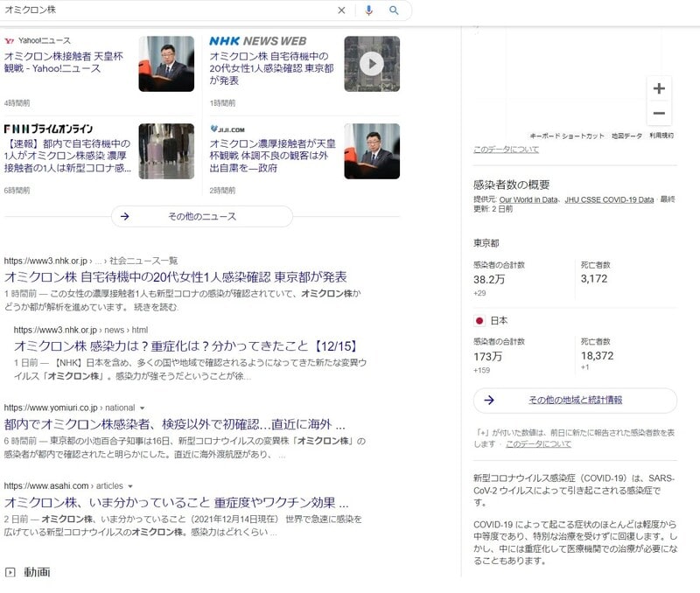Screen dimensions: 700x593
Task: Open このデータについて link in the footnote
Action: click(538, 444)
